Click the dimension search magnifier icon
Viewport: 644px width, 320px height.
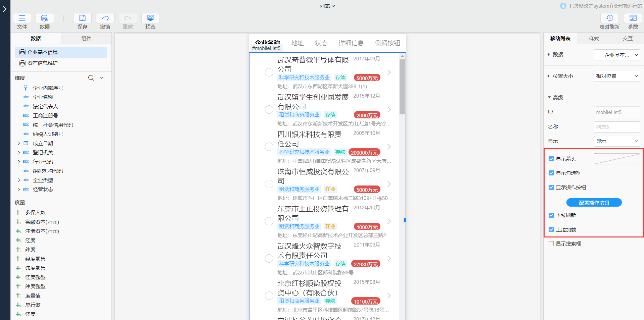pos(91,77)
